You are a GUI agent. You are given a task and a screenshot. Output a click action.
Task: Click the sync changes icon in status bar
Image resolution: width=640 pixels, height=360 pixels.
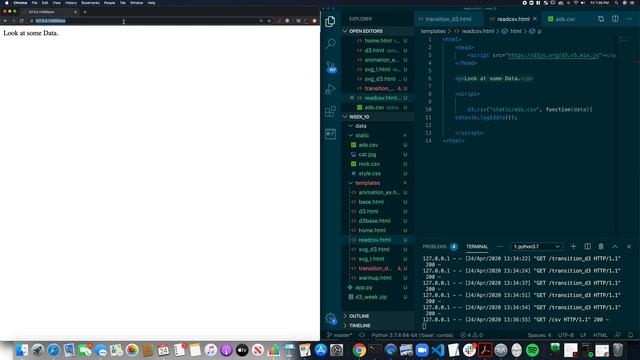[x=362, y=335]
